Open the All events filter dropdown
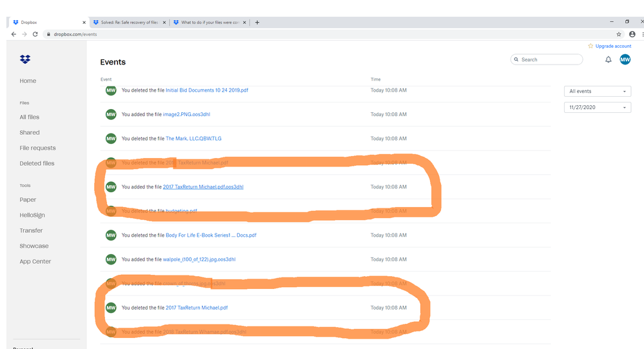 (597, 91)
